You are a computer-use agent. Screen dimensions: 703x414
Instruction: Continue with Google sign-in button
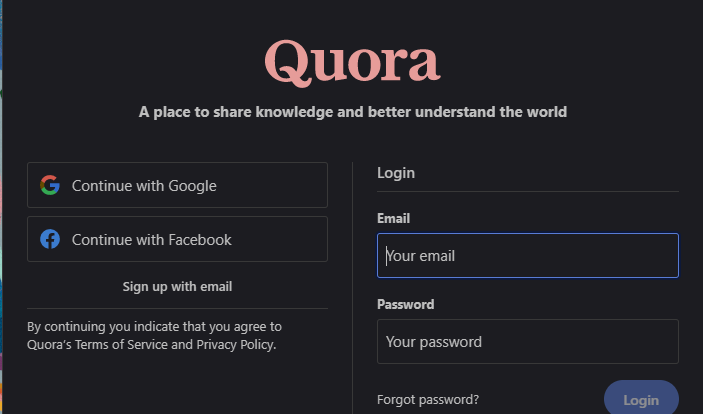tap(177, 185)
